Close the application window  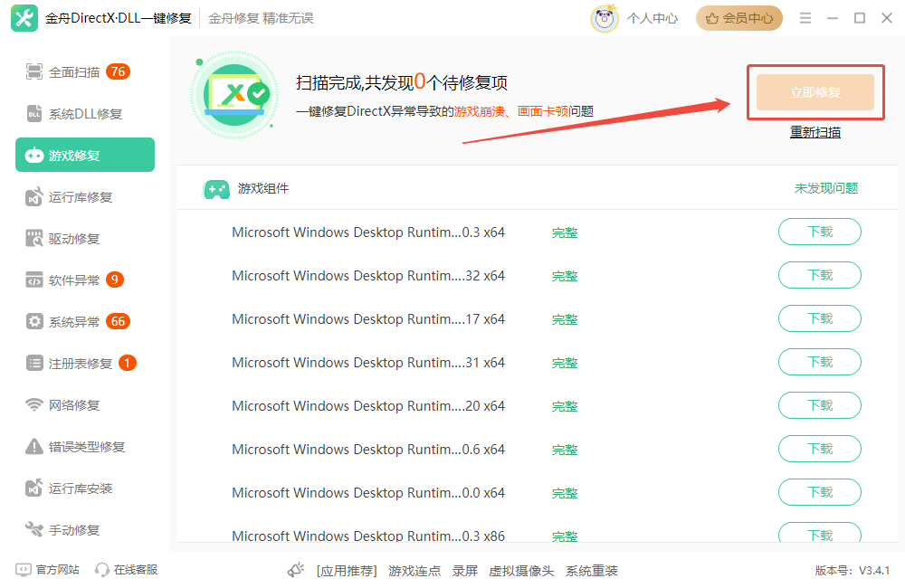(x=887, y=18)
